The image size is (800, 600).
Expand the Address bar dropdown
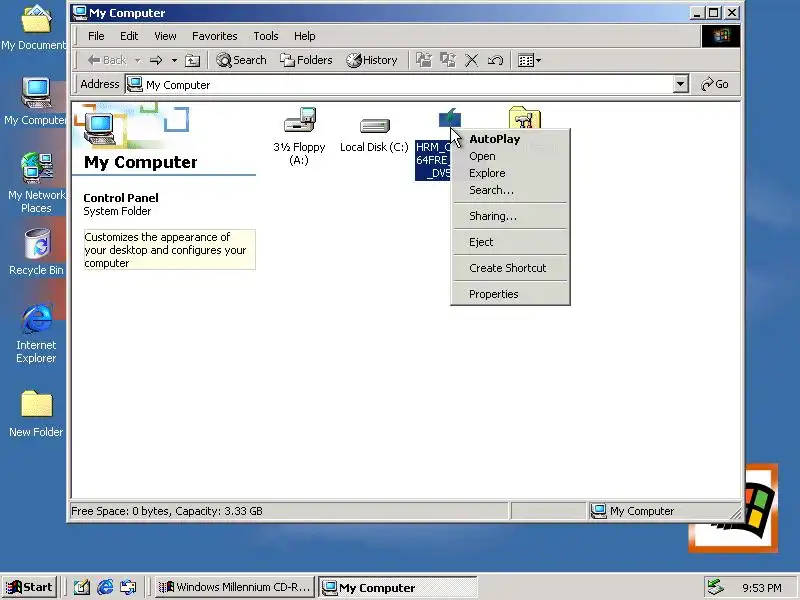coord(680,84)
